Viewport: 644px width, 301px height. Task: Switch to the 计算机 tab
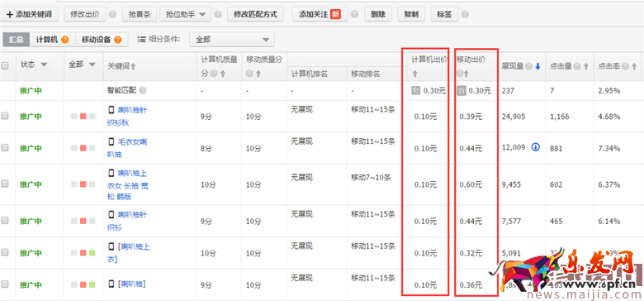tap(52, 40)
